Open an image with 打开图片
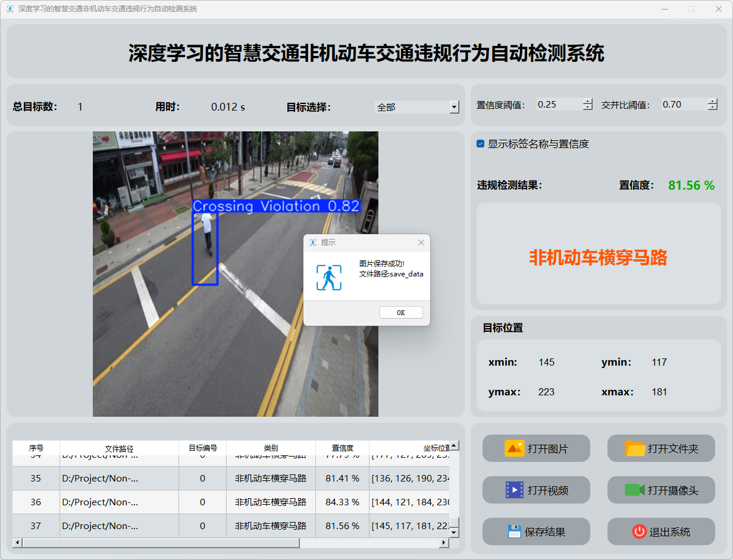The height and width of the screenshot is (560, 733). [x=536, y=448]
